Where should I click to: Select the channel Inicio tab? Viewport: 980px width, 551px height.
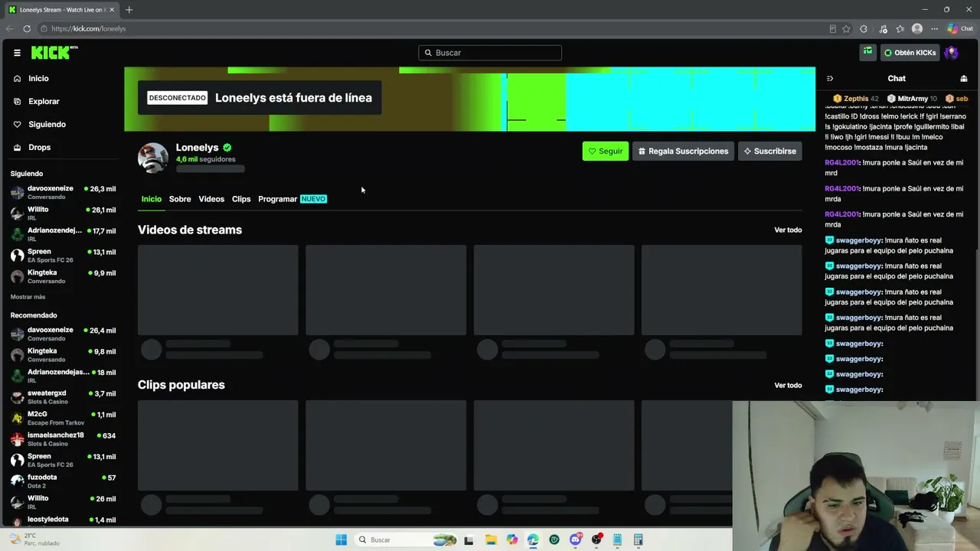coord(152,199)
